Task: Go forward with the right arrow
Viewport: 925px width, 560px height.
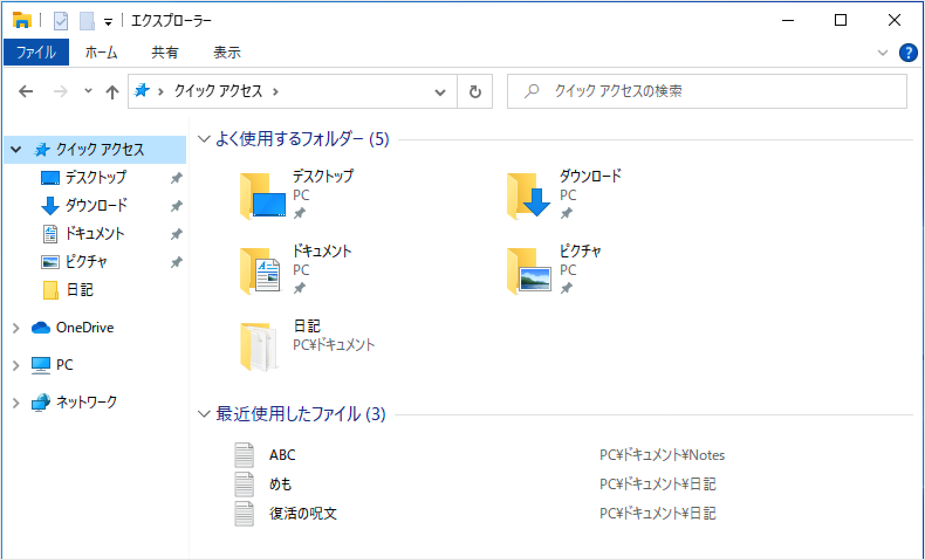Action: 60,91
